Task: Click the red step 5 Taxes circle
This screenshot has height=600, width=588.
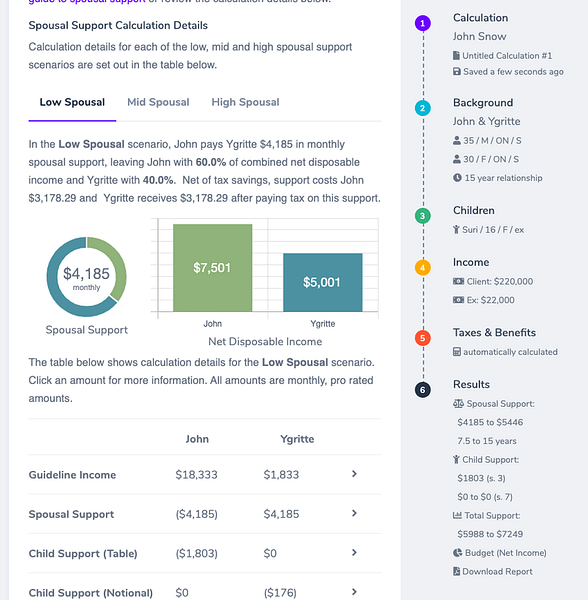Action: click(423, 338)
